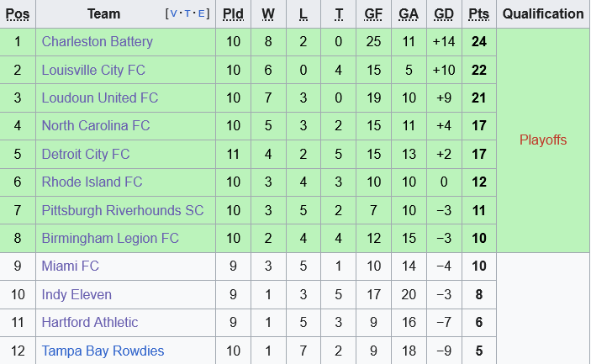This screenshot has width=591, height=364.
Task: Click the Miami FC link
Action: pos(70,266)
